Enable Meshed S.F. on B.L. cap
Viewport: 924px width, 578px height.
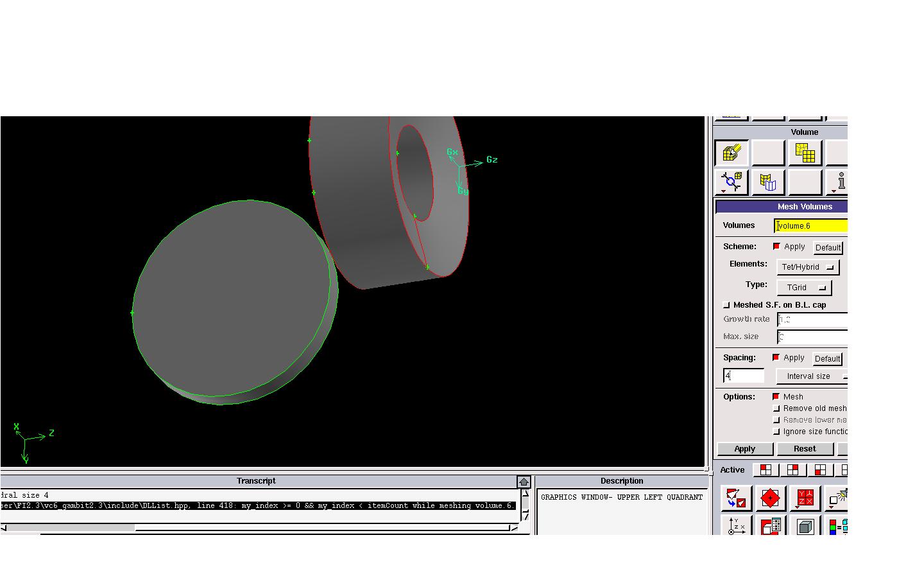pyautogui.click(x=726, y=305)
